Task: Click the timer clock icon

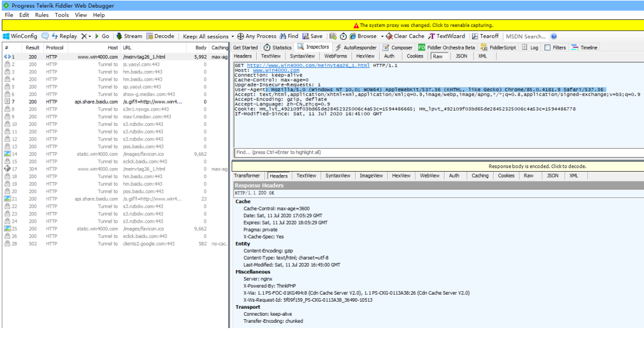Action: pyautogui.click(x=343, y=36)
